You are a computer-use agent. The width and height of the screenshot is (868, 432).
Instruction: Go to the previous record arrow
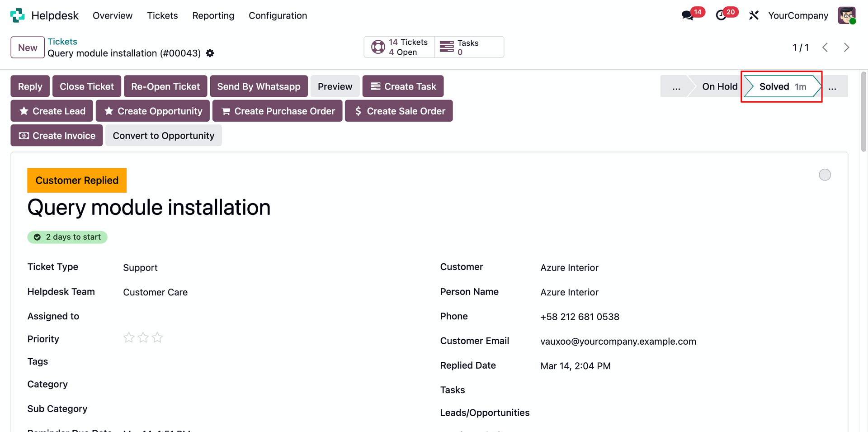tap(825, 47)
